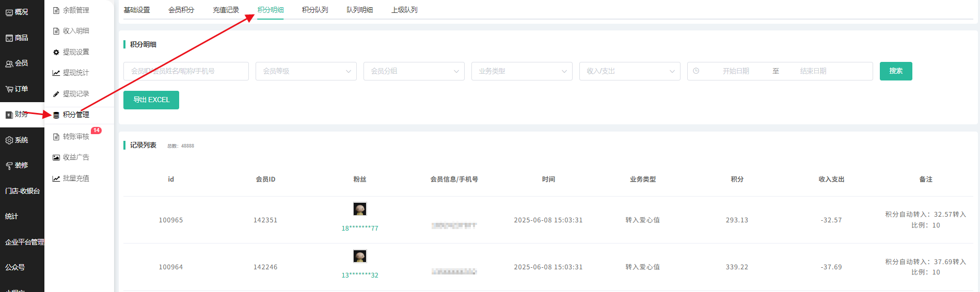Click expense value -37.69

(831, 267)
